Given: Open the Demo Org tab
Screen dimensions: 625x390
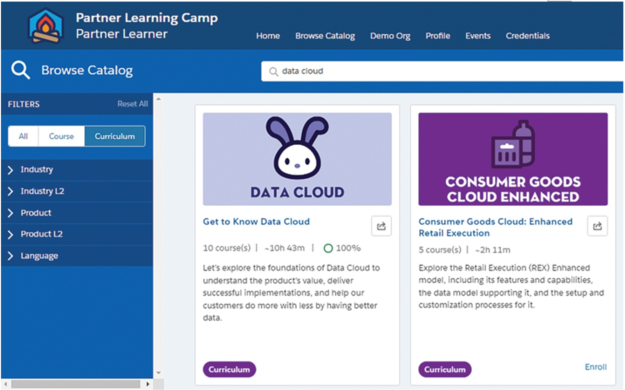Looking at the screenshot, I should 390,36.
